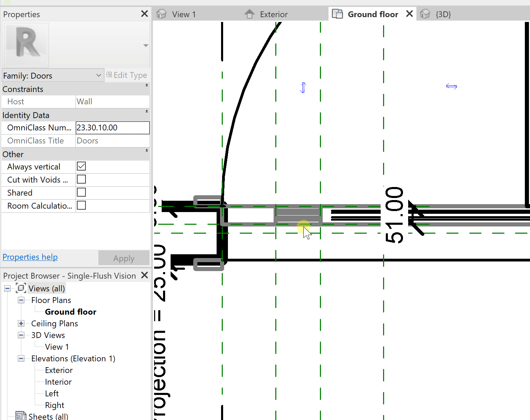Select the Left elevation in the tree

pyautogui.click(x=52, y=394)
